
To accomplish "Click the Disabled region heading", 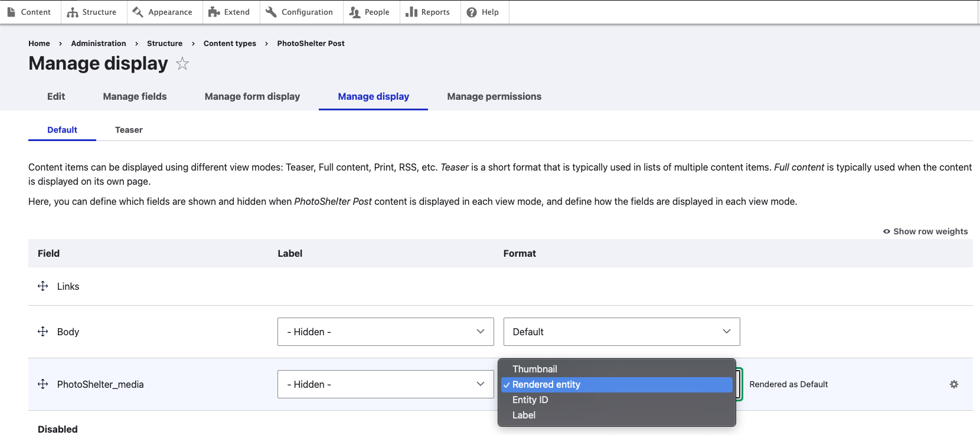I will click(58, 429).
